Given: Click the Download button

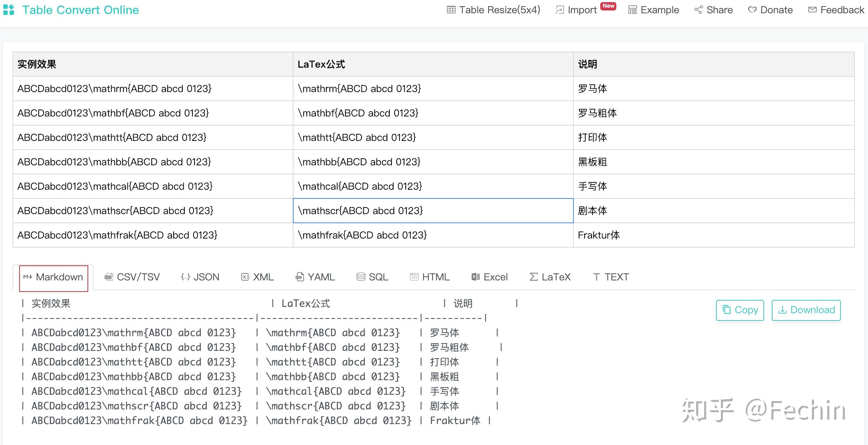Looking at the screenshot, I should click(x=806, y=310).
